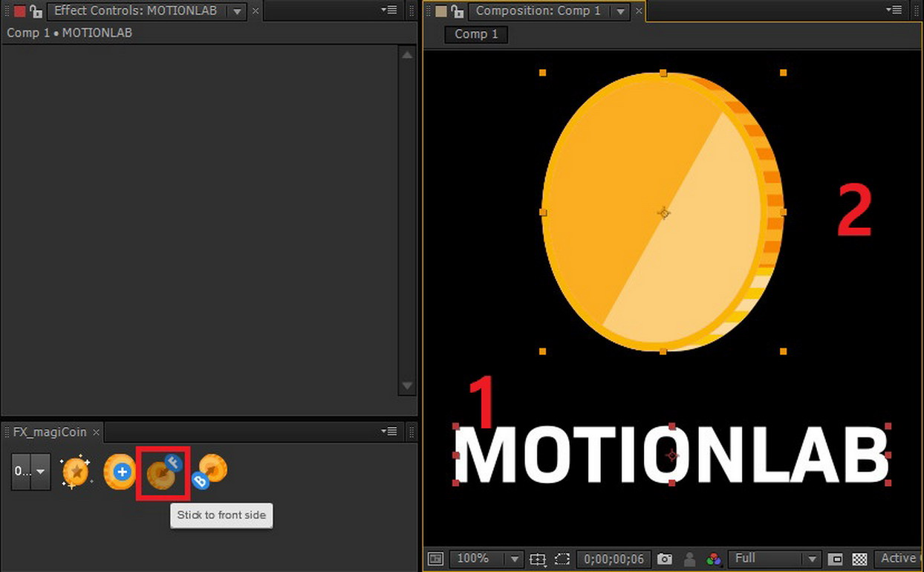
Task: Open the Active Camera view selector
Action: coord(899,559)
